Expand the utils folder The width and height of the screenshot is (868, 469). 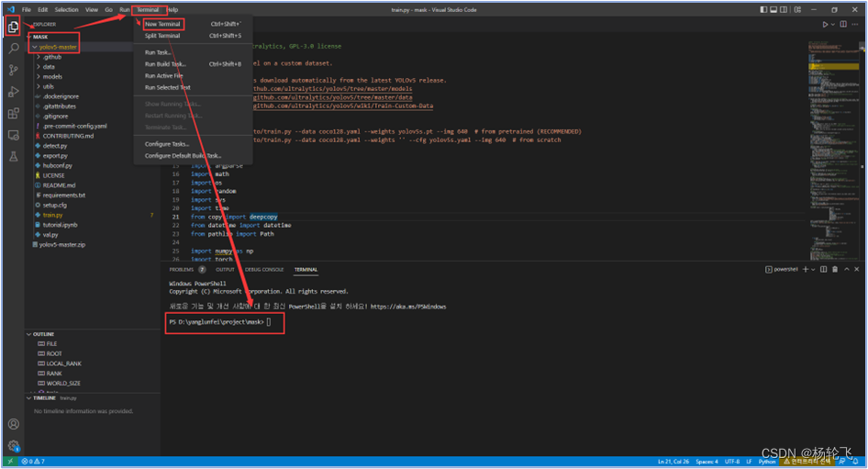click(39, 86)
